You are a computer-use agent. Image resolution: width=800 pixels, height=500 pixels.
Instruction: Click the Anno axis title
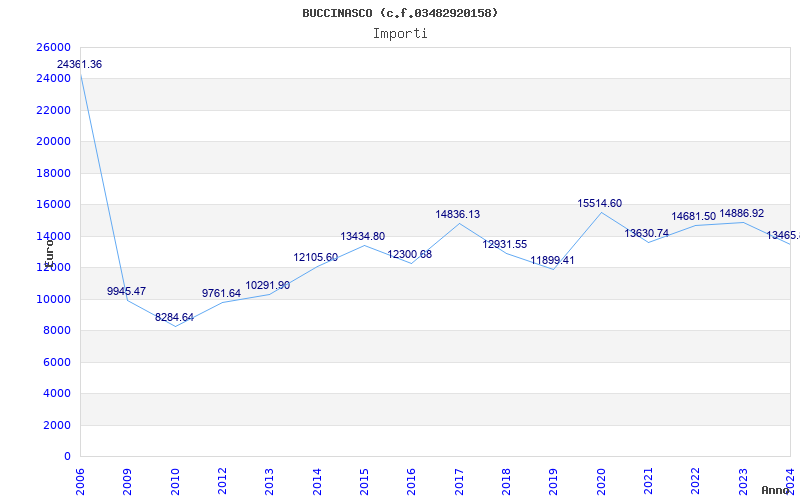[x=776, y=490]
